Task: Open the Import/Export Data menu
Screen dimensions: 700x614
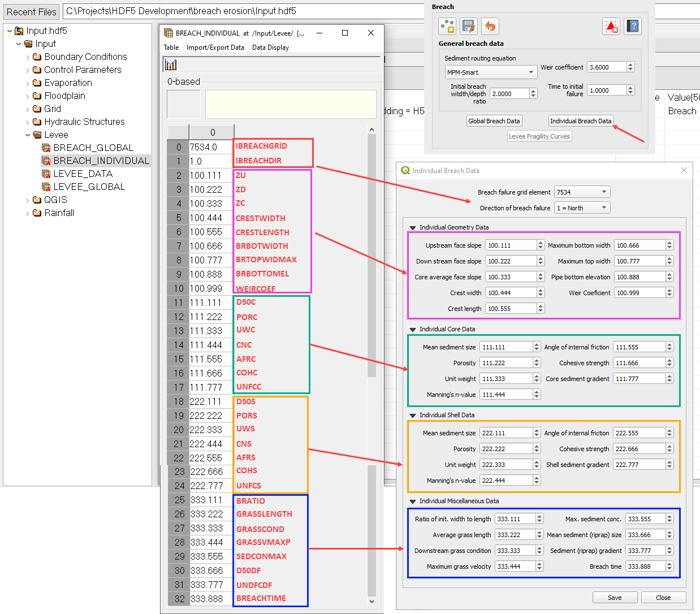Action: coord(215,47)
